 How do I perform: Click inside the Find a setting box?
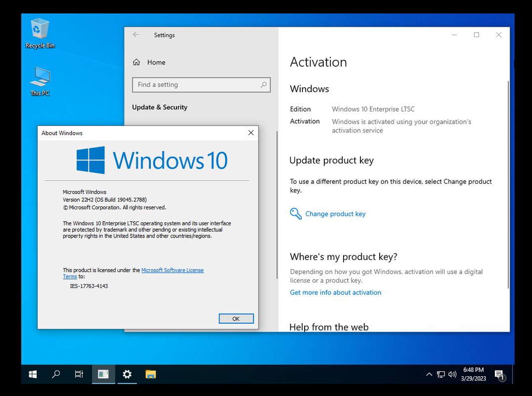[201, 85]
